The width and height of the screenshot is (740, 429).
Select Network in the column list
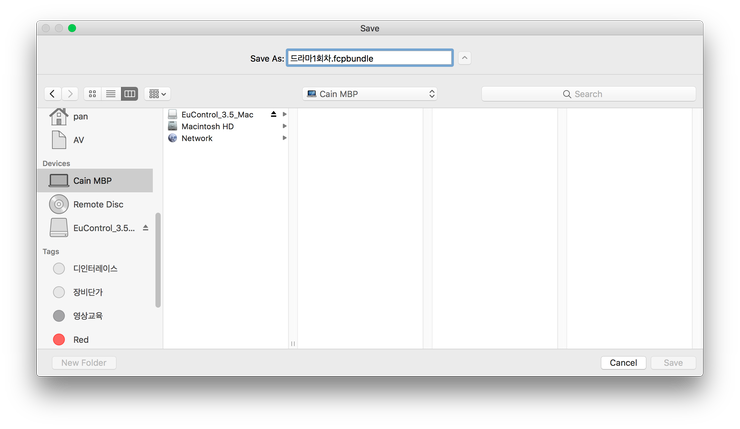[227, 138]
